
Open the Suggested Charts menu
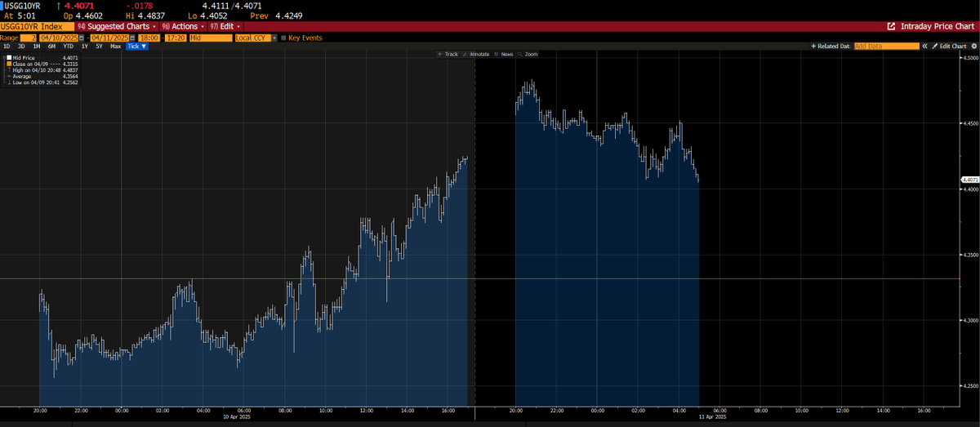pyautogui.click(x=118, y=26)
